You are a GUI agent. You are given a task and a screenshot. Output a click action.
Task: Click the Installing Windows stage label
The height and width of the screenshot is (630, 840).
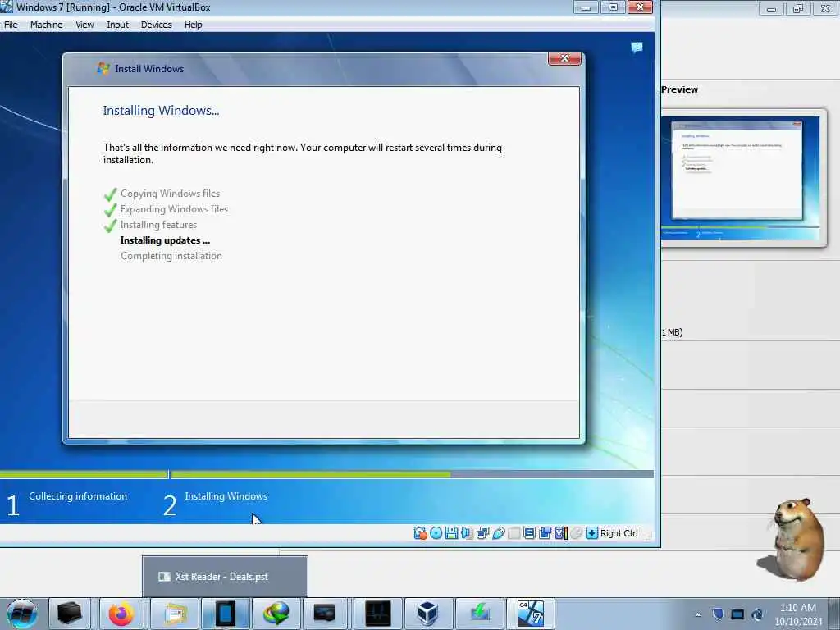coord(226,496)
